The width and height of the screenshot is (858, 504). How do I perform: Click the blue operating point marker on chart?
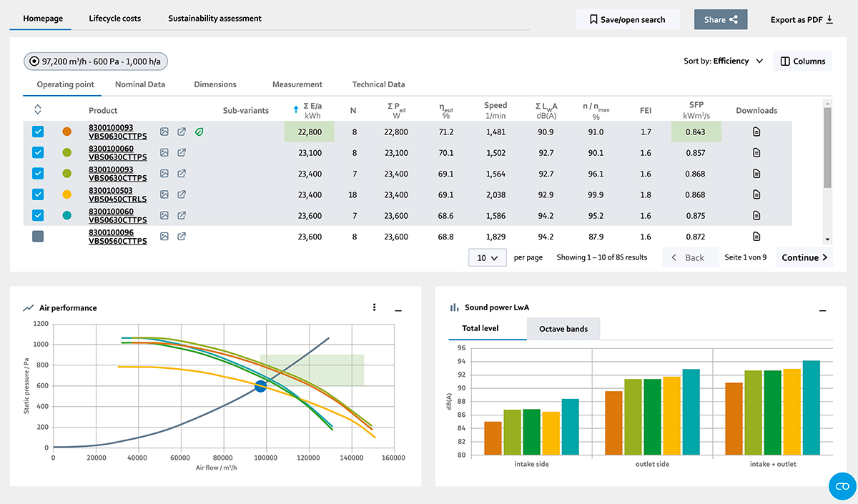pyautogui.click(x=260, y=387)
